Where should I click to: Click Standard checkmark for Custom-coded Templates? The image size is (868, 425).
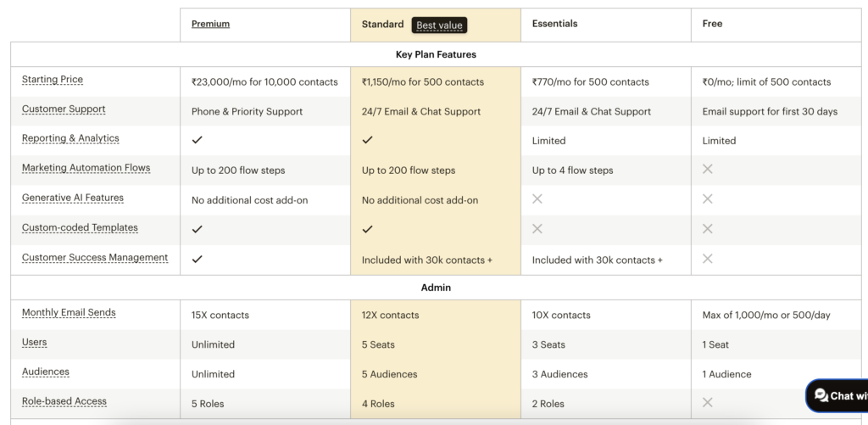(x=368, y=229)
